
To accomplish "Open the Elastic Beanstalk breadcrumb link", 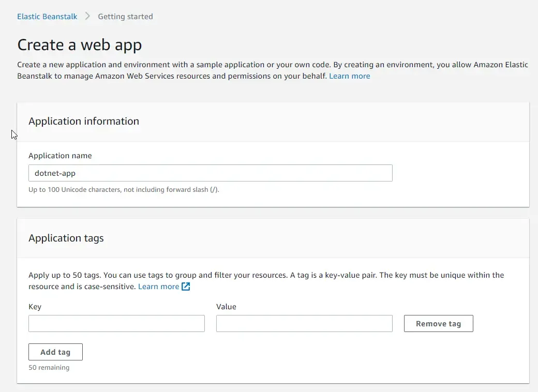I will point(47,16).
